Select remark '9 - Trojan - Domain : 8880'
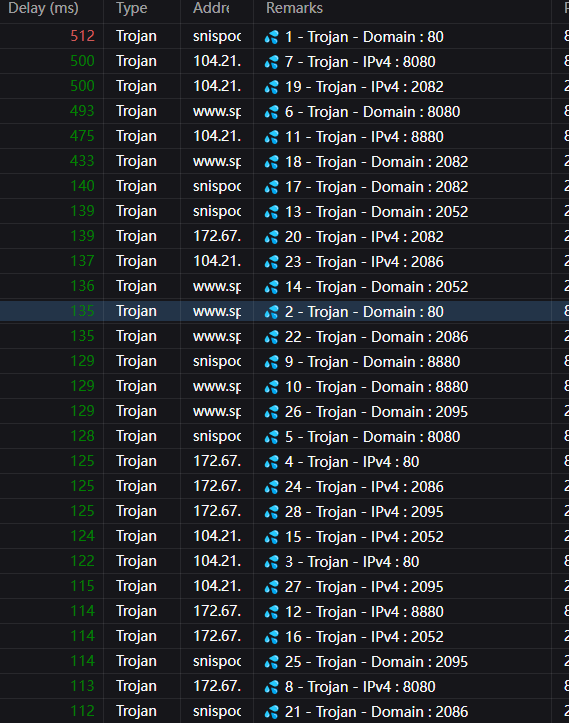569x723 pixels. 372,362
